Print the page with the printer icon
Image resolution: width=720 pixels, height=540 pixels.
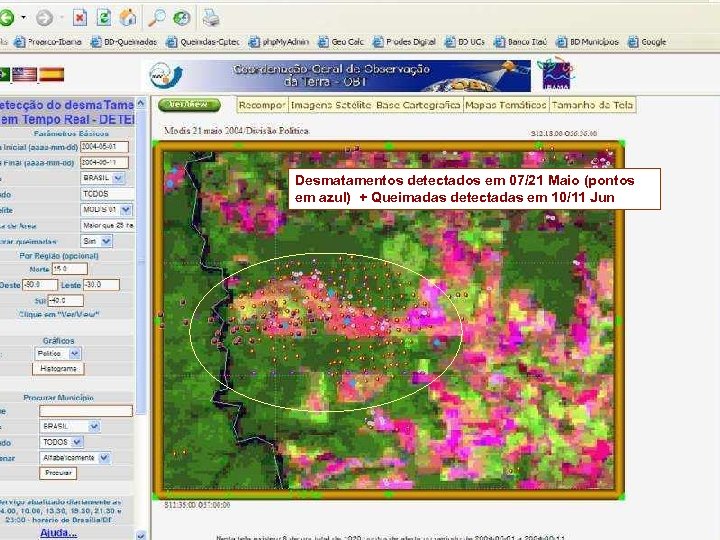click(x=211, y=18)
